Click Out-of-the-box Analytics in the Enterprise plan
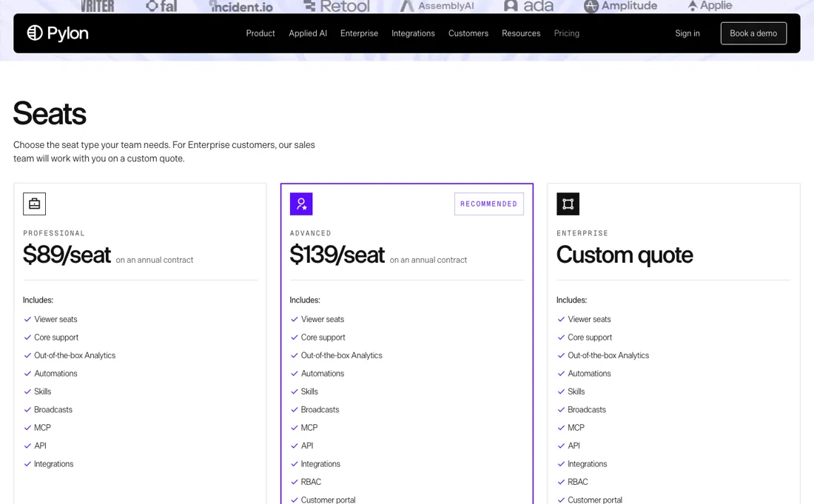 point(608,355)
